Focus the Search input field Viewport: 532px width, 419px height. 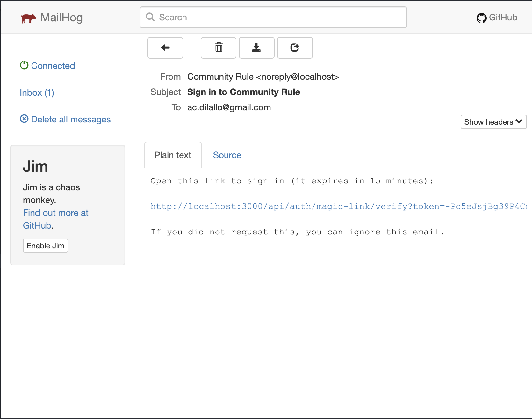(273, 17)
